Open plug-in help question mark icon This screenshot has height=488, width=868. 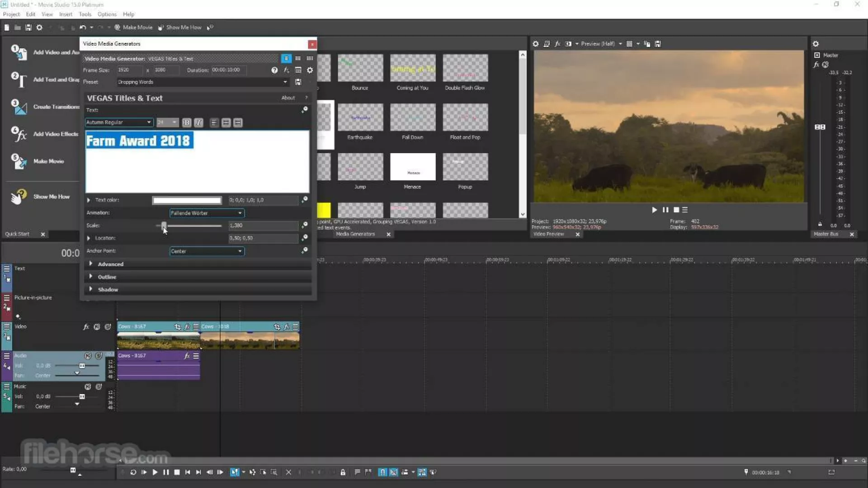(274, 70)
